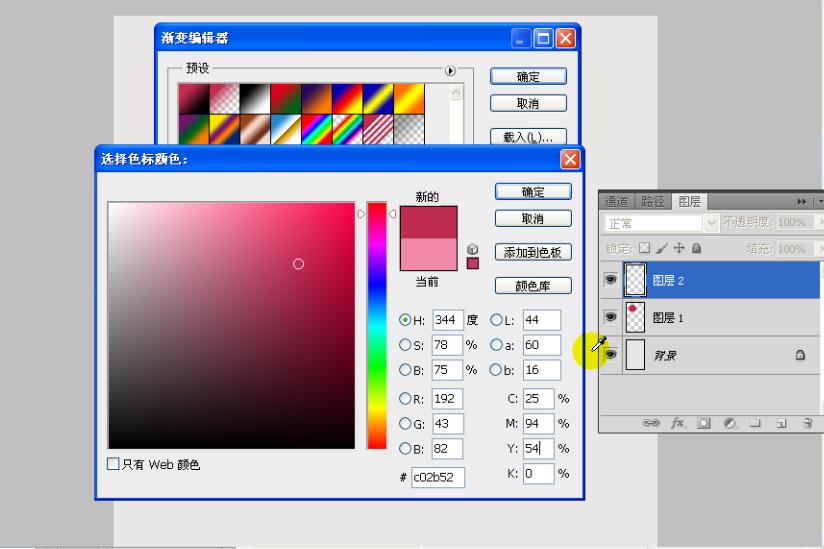The height and width of the screenshot is (549, 824).
Task: Select the copper gradient preset
Action: 255,129
